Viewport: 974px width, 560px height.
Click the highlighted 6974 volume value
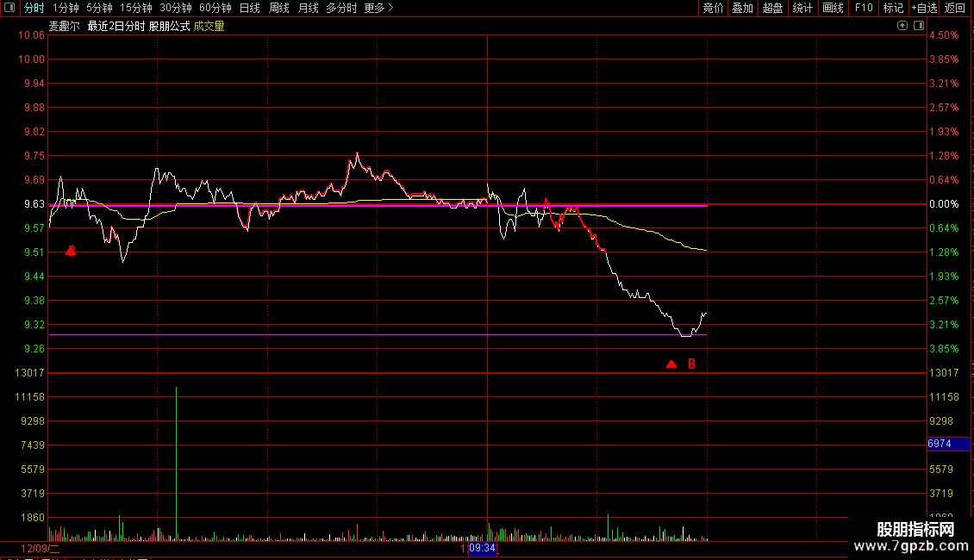tap(948, 444)
